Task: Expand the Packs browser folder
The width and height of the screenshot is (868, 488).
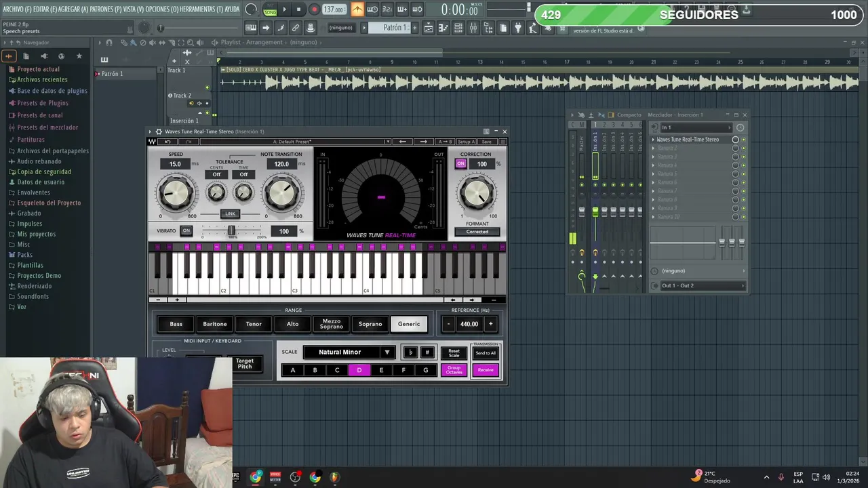Action: (x=24, y=255)
